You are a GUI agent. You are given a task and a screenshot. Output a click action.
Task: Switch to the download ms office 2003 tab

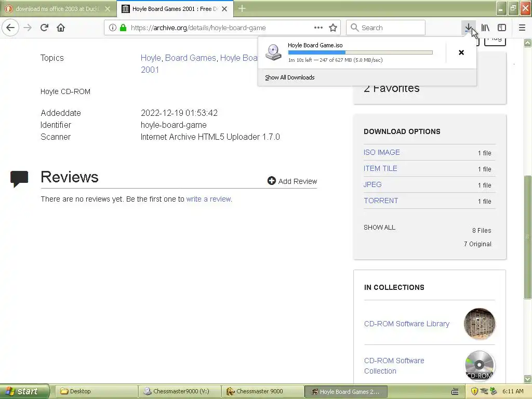[x=58, y=9]
